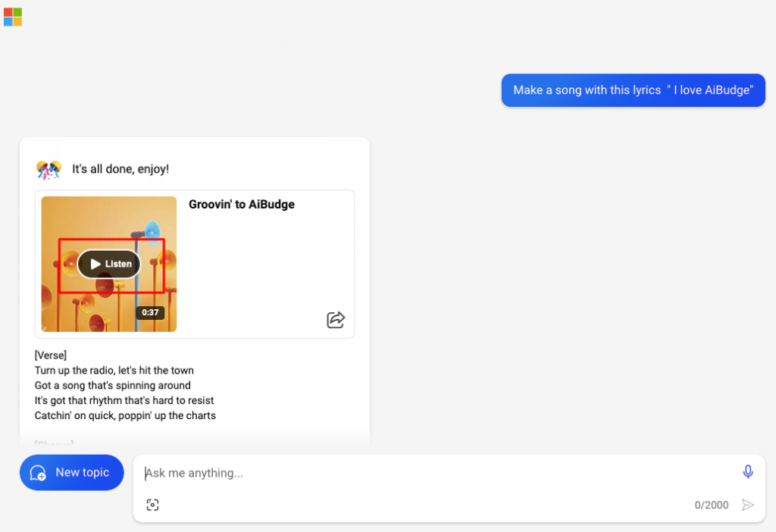Viewport: 776px width, 532px height.
Task: Open the image capture visual search icon
Action: (x=152, y=505)
